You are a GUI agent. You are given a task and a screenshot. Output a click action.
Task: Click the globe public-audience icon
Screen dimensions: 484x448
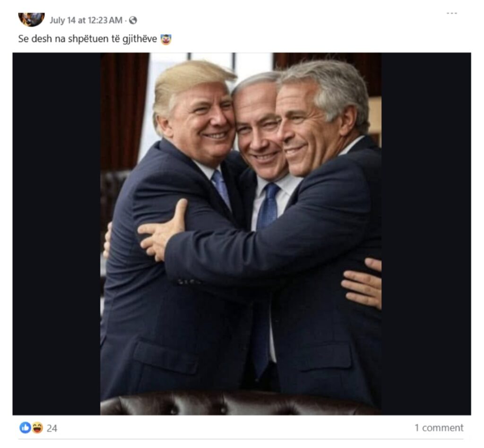tap(133, 20)
